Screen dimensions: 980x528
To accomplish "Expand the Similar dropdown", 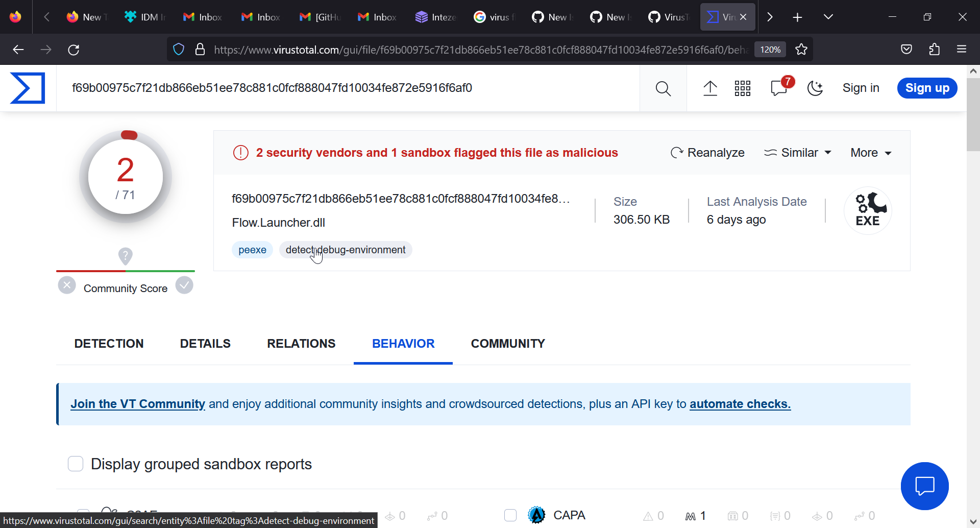I will coord(798,152).
